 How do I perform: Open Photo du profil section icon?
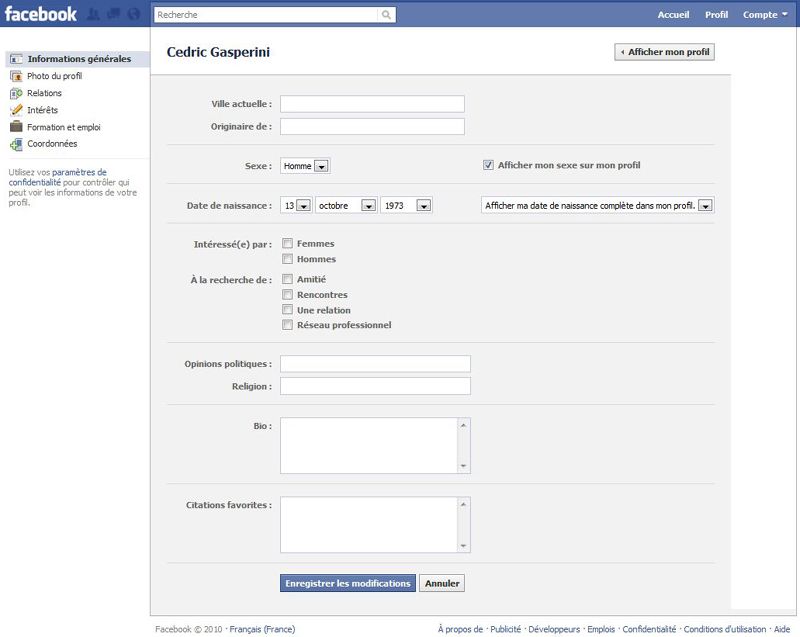click(x=16, y=76)
